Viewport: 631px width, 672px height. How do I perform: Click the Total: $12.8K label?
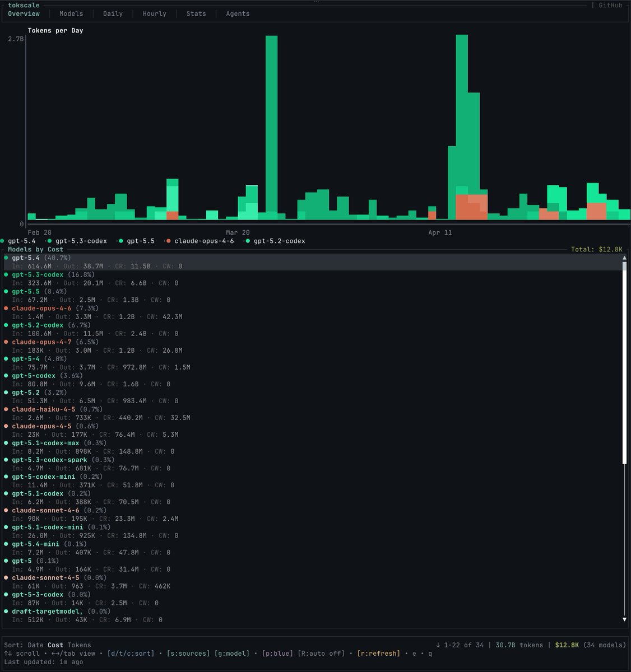(x=597, y=249)
